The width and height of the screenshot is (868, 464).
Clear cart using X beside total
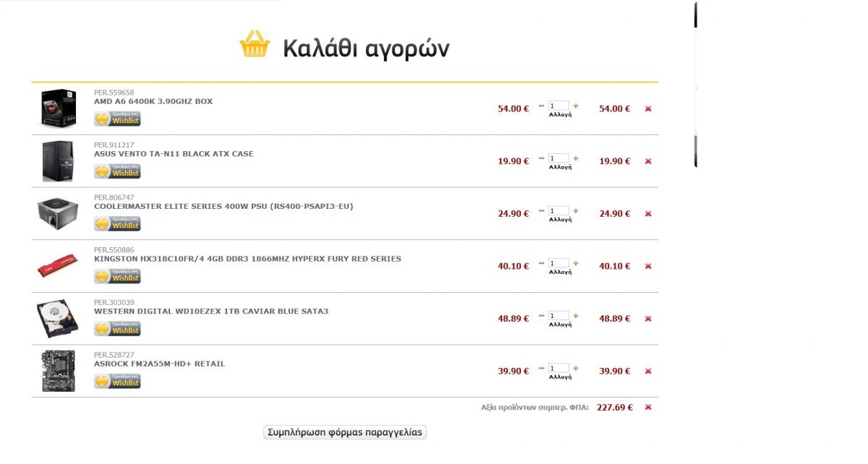point(648,408)
